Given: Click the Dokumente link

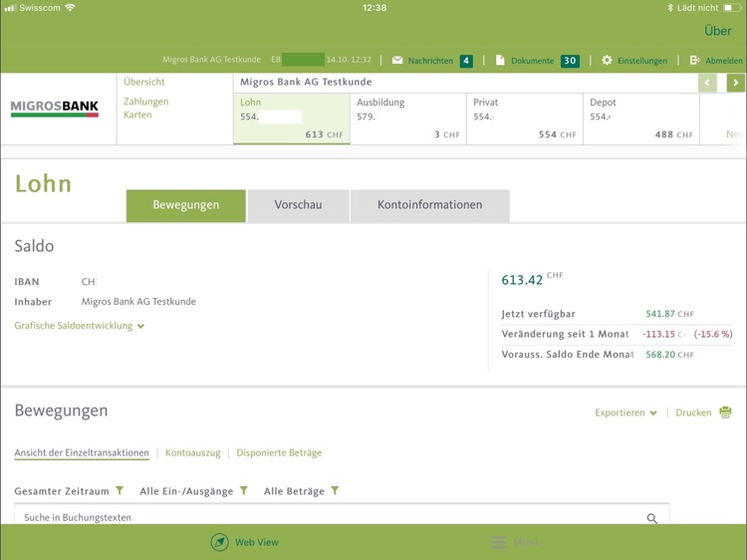Looking at the screenshot, I should tap(532, 61).
